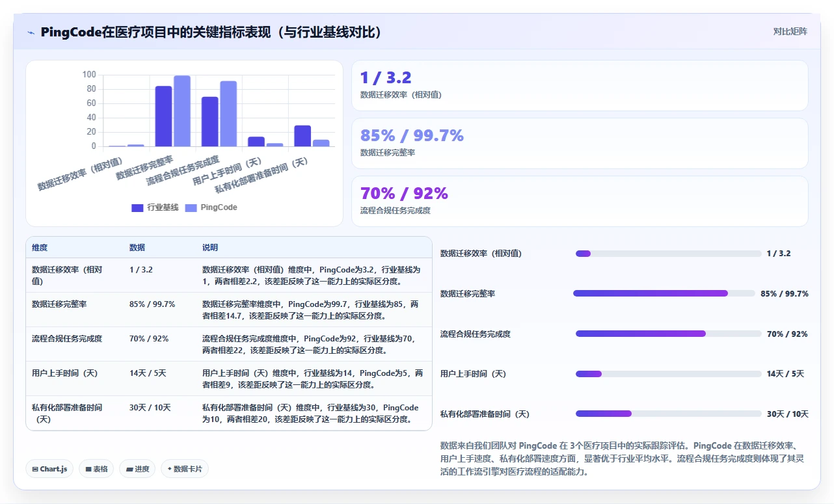
Task: Click the PingCode bar for 私有化部署准备时间
Action: click(321, 143)
